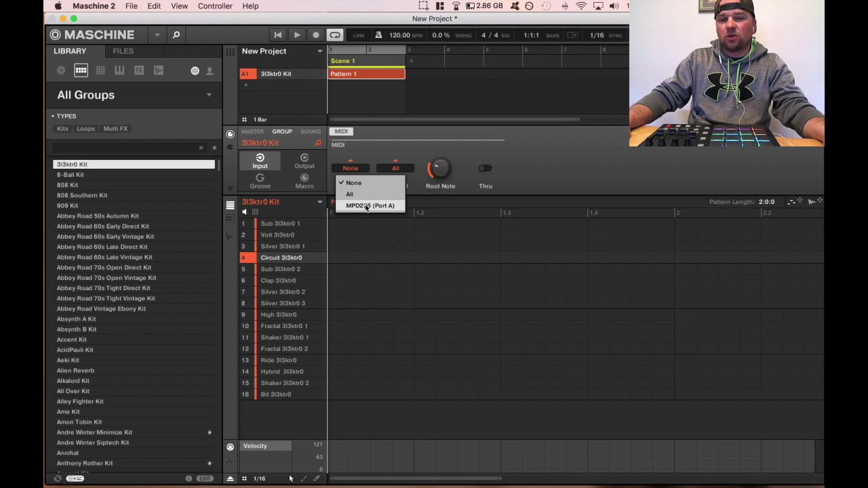Select the pencil paint tool
Viewport: 868px width, 488px height.
coord(304,479)
